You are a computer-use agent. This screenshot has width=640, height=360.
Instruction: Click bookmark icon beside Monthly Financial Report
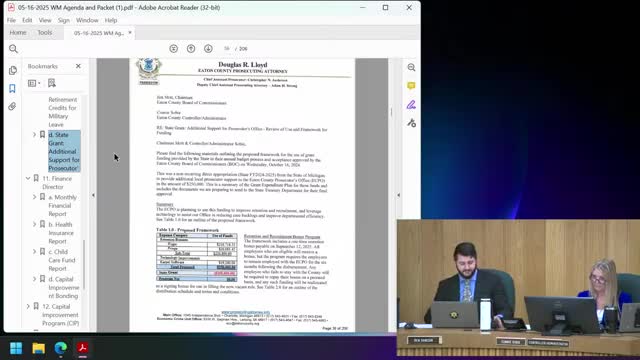[x=42, y=197]
